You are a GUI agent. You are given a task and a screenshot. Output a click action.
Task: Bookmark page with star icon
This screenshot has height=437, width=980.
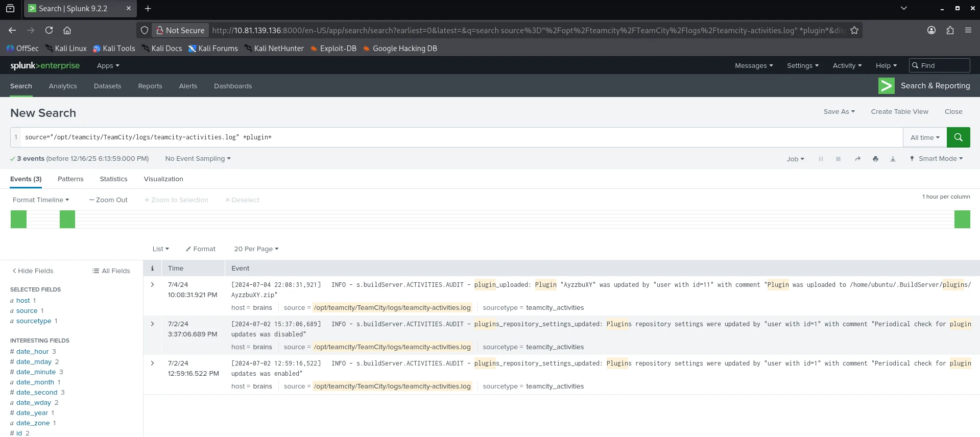point(854,30)
